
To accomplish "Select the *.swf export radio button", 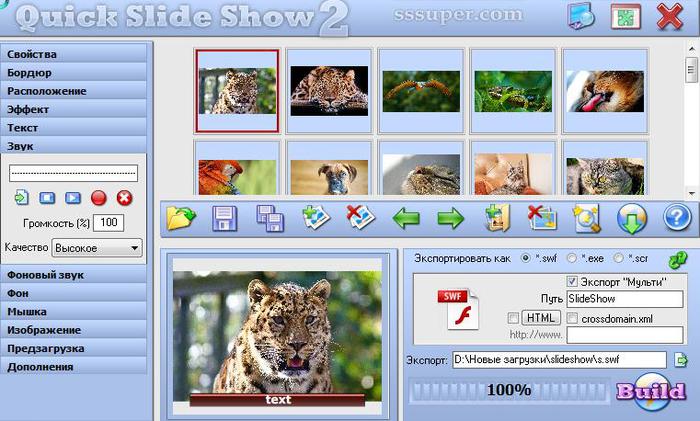I will point(526,258).
